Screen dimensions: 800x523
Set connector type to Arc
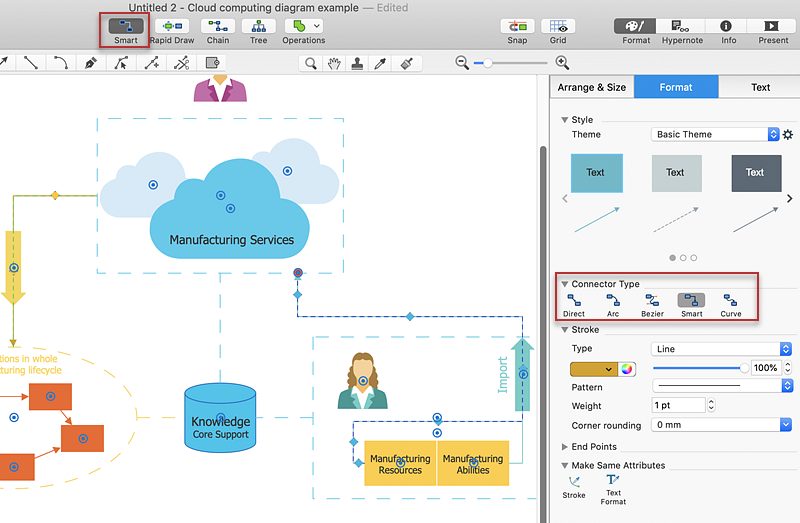coord(612,300)
